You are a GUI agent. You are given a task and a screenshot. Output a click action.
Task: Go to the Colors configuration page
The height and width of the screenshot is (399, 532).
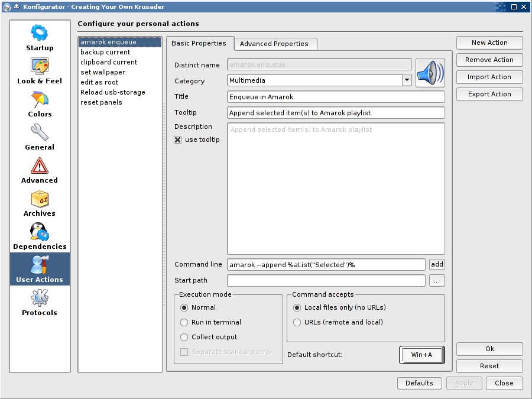[x=40, y=104]
